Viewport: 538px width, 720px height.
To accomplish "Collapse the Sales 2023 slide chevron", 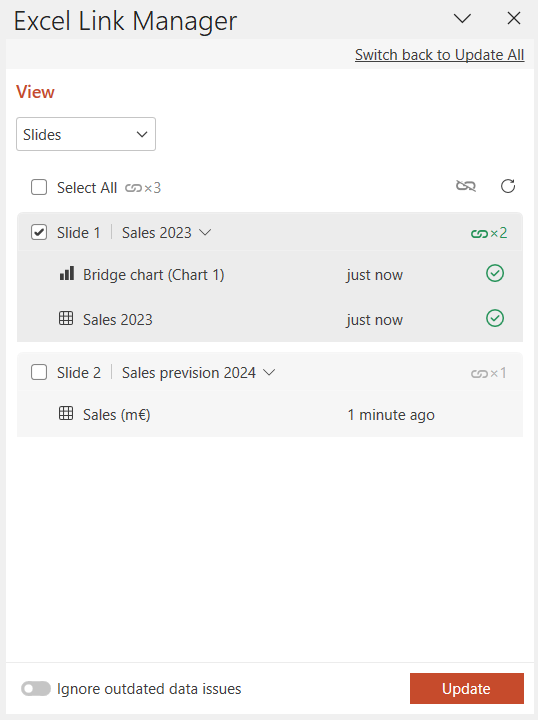I will (x=205, y=232).
